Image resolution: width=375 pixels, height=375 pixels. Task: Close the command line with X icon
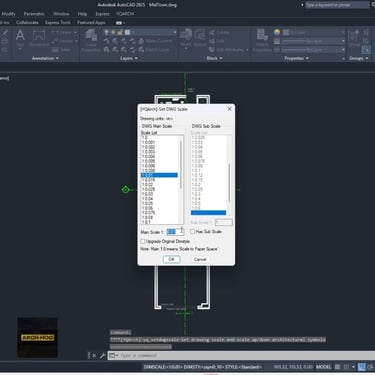pyautogui.click(x=94, y=356)
